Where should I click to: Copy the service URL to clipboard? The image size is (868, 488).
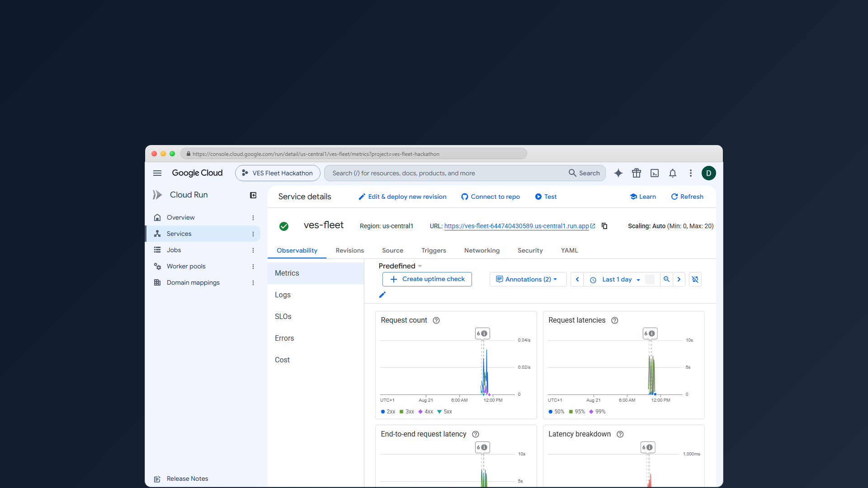coord(604,226)
